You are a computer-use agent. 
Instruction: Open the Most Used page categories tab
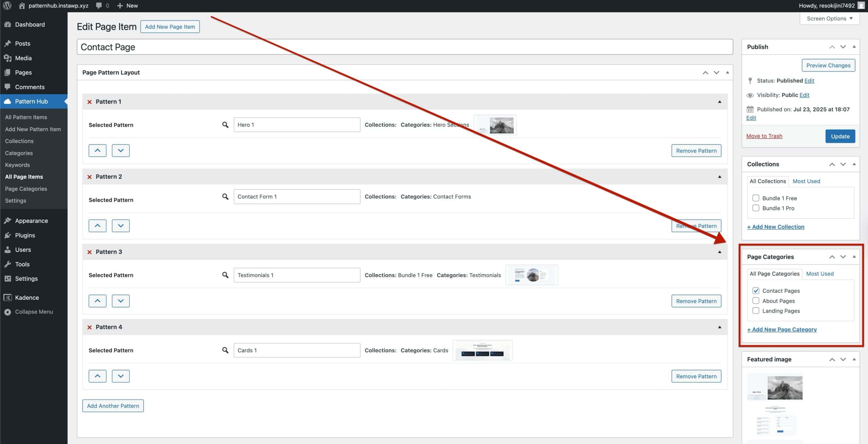pyautogui.click(x=820, y=273)
